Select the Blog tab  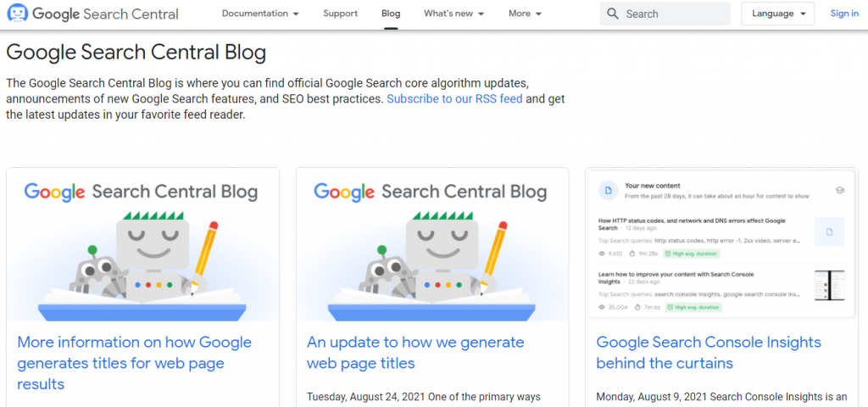click(391, 14)
